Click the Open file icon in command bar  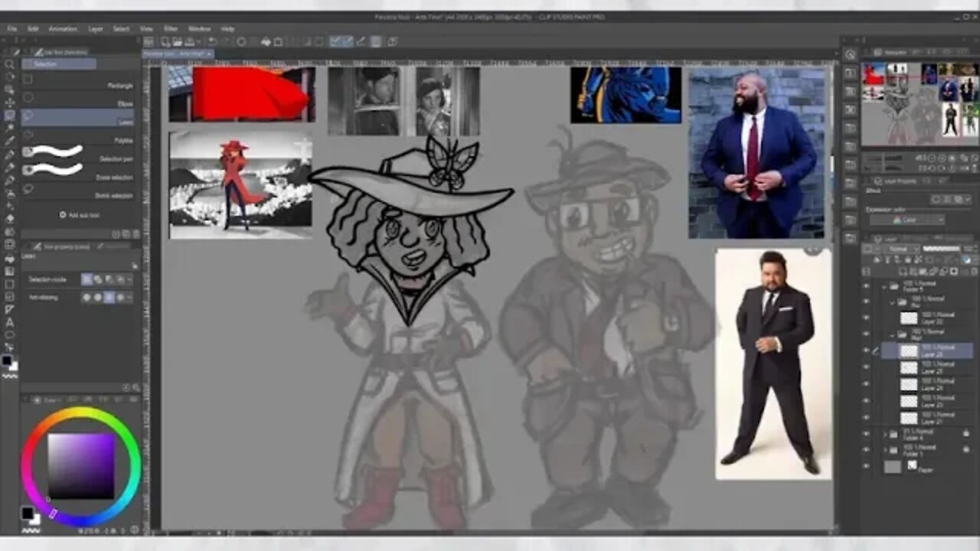(x=176, y=41)
